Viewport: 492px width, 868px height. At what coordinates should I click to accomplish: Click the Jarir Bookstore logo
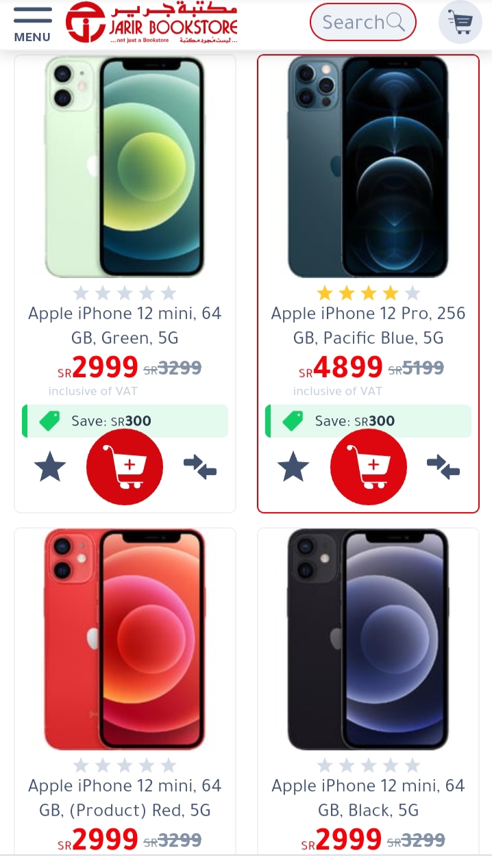pyautogui.click(x=151, y=23)
